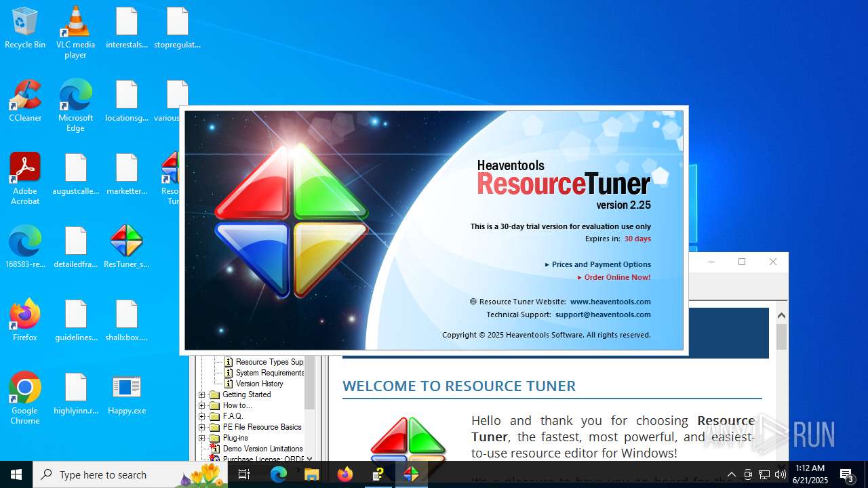The width and height of the screenshot is (868, 488).
Task: Select the 168583-re... Edge file icon
Action: [25, 247]
